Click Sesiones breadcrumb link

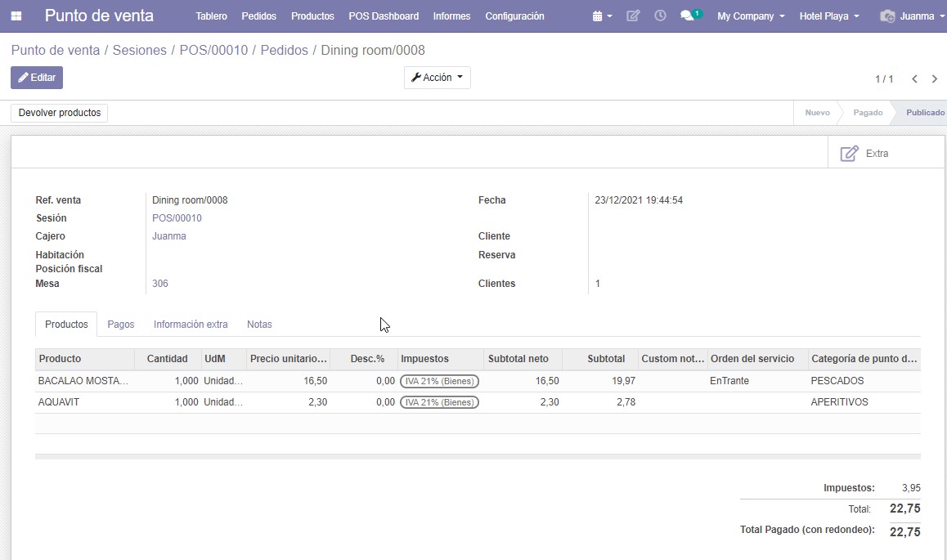(140, 50)
